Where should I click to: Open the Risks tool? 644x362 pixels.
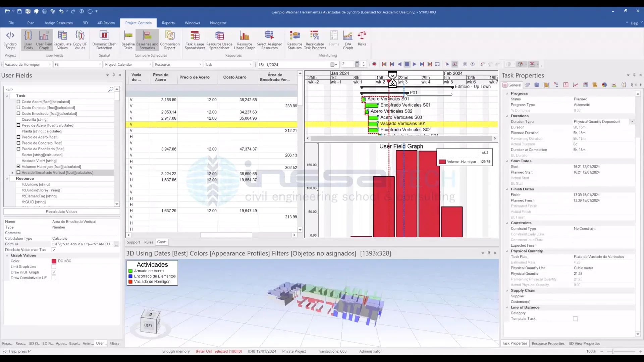point(362,40)
